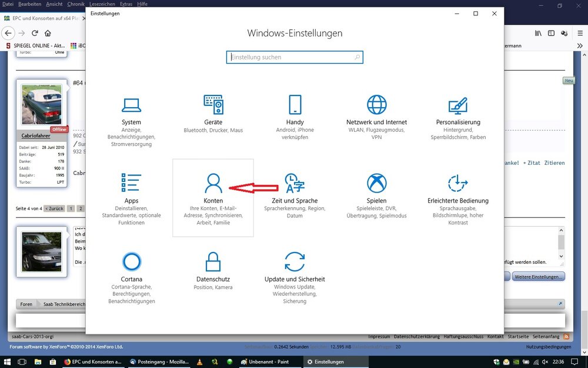Open the Action Center notification icon

click(574, 362)
